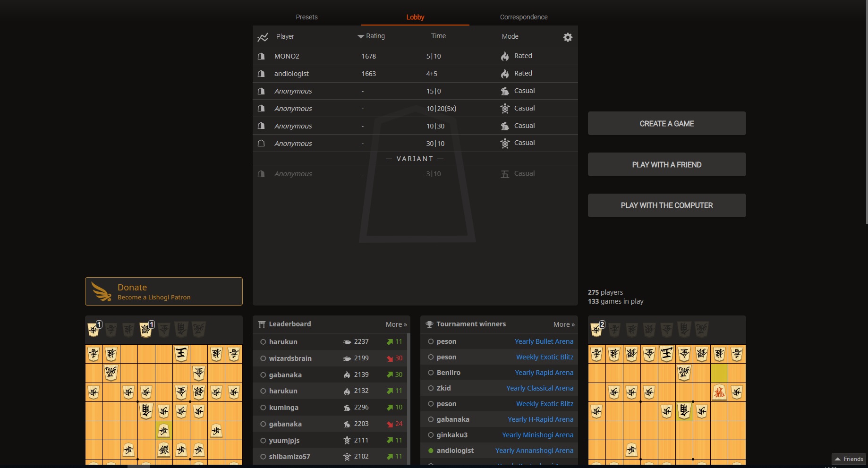
Task: Click turtle icon in 10|20(5x) row
Action: [505, 109]
